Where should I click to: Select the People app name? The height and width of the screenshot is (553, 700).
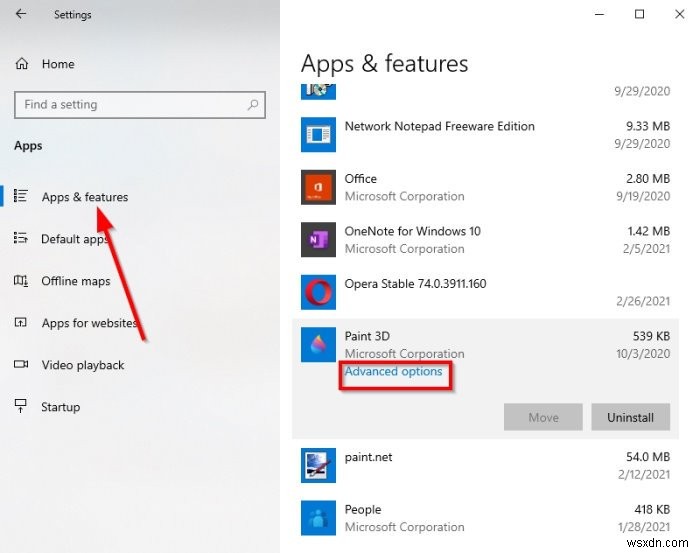click(363, 510)
